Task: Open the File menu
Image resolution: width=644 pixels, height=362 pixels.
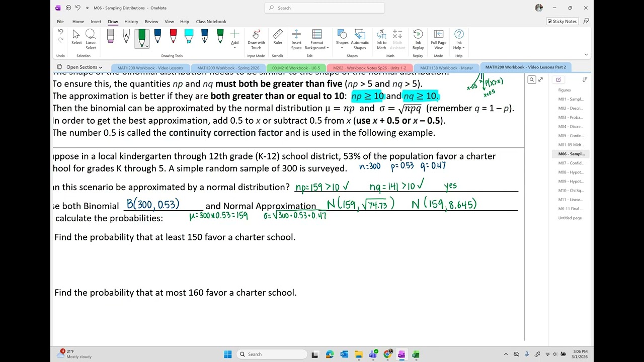Action: (60, 22)
